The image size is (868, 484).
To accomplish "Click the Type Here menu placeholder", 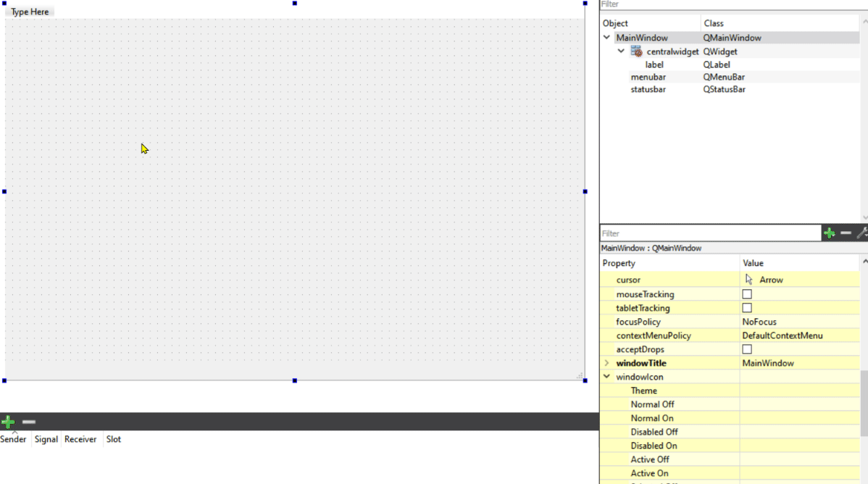I will click(x=29, y=11).
